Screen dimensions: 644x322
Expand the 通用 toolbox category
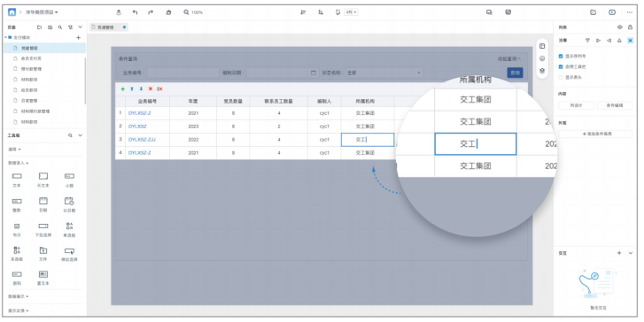[14, 149]
